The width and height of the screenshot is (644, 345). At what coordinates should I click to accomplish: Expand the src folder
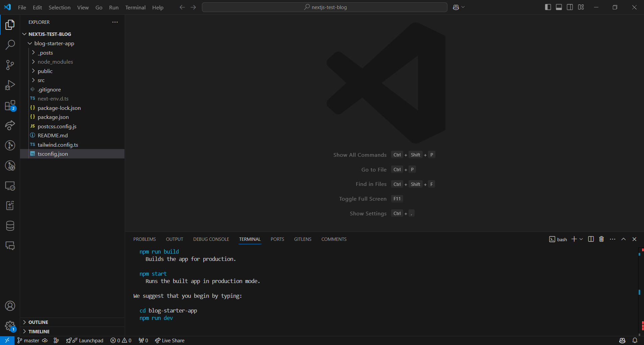point(33,80)
